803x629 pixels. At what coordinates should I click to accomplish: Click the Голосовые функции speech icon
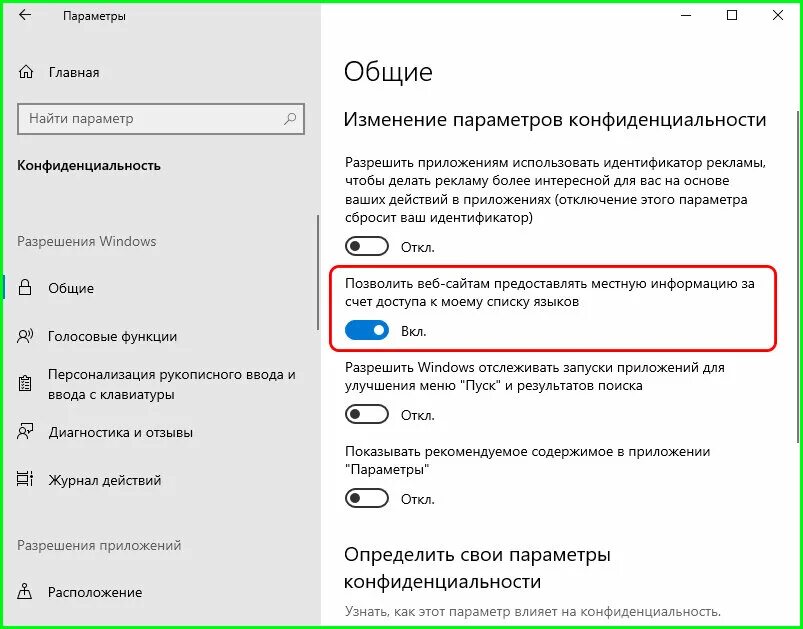point(25,337)
